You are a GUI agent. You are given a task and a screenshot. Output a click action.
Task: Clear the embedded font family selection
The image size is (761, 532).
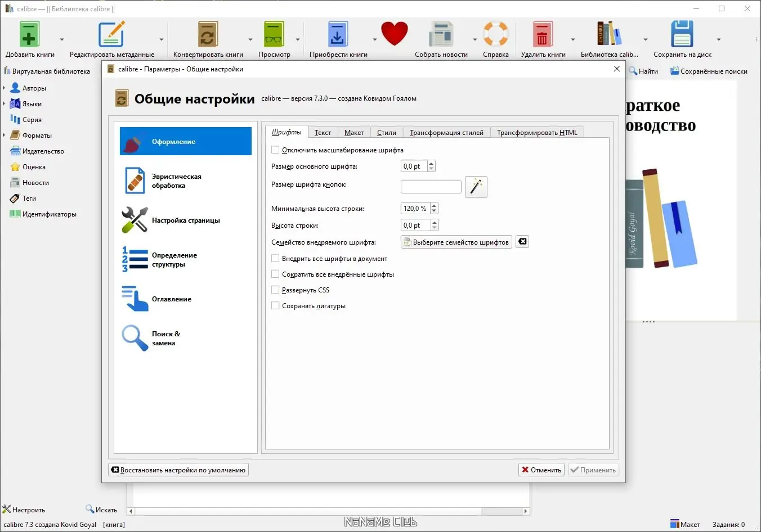tap(522, 242)
